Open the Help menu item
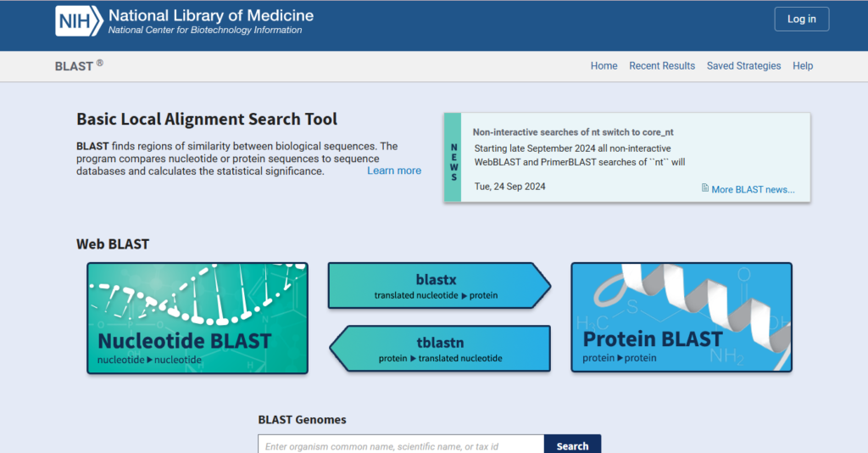Image resolution: width=868 pixels, height=453 pixels. tap(802, 66)
